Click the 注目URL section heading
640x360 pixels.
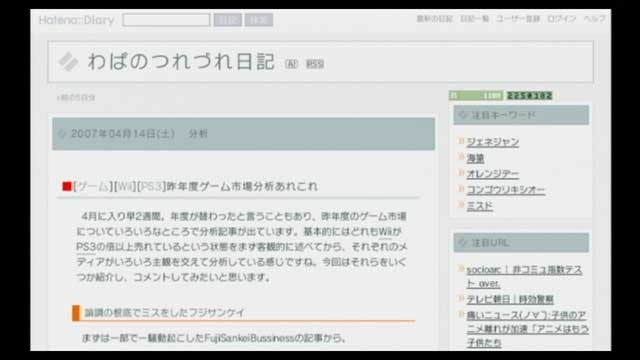pos(490,243)
